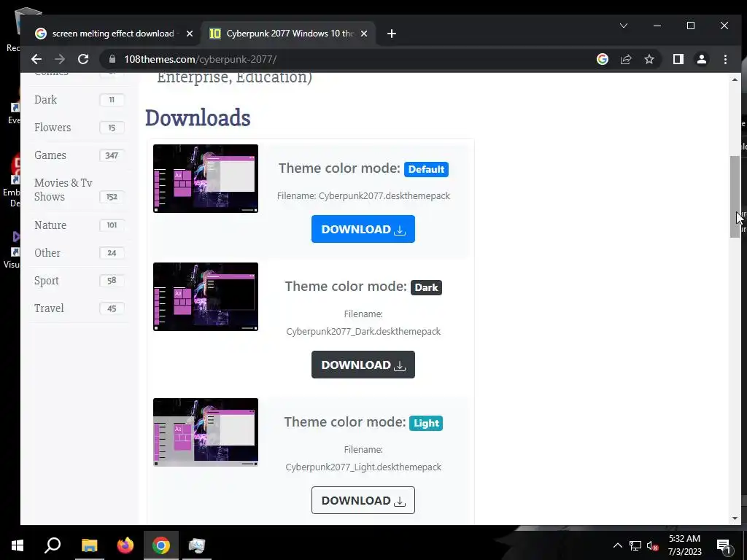Open the Dark category link
747x560 pixels.
click(46, 99)
